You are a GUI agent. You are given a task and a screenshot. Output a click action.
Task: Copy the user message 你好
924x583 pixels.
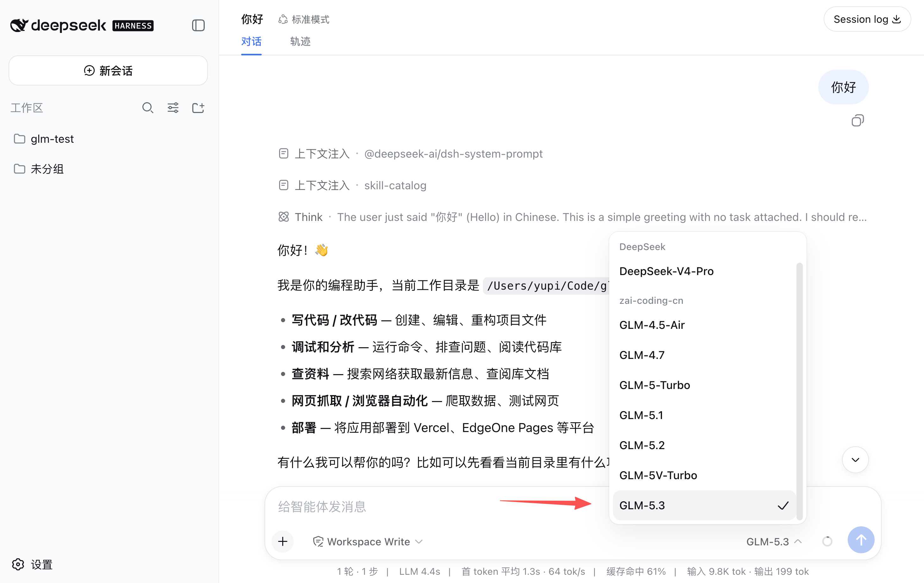click(857, 121)
